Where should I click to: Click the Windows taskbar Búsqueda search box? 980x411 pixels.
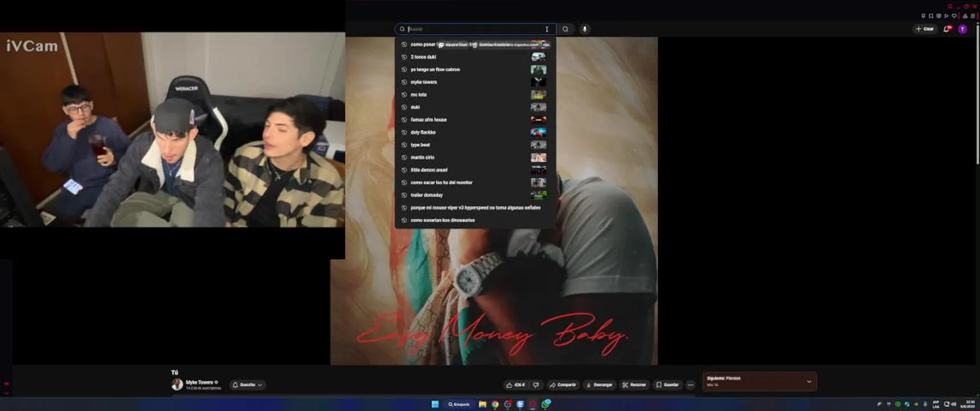(459, 404)
